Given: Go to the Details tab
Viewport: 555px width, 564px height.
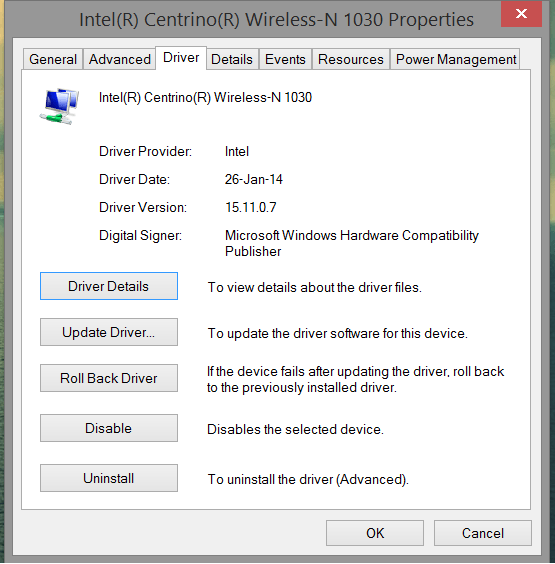Looking at the screenshot, I should (232, 59).
